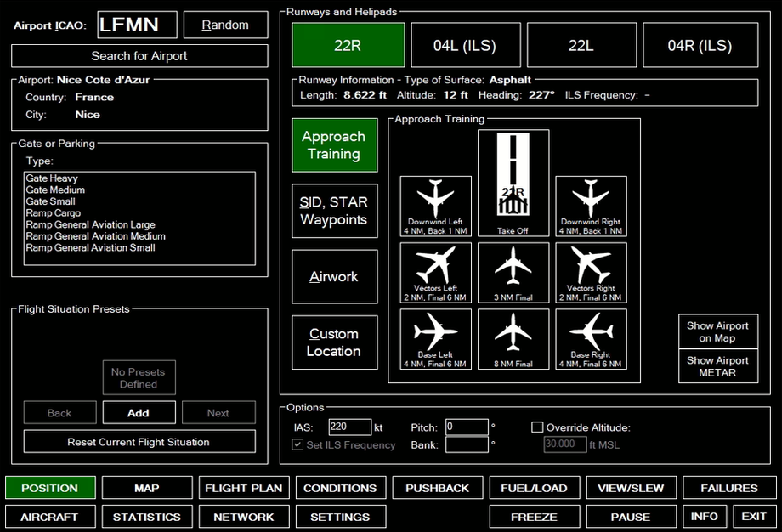This screenshot has width=782, height=532.
Task: Open the FAILURES page
Action: point(729,488)
